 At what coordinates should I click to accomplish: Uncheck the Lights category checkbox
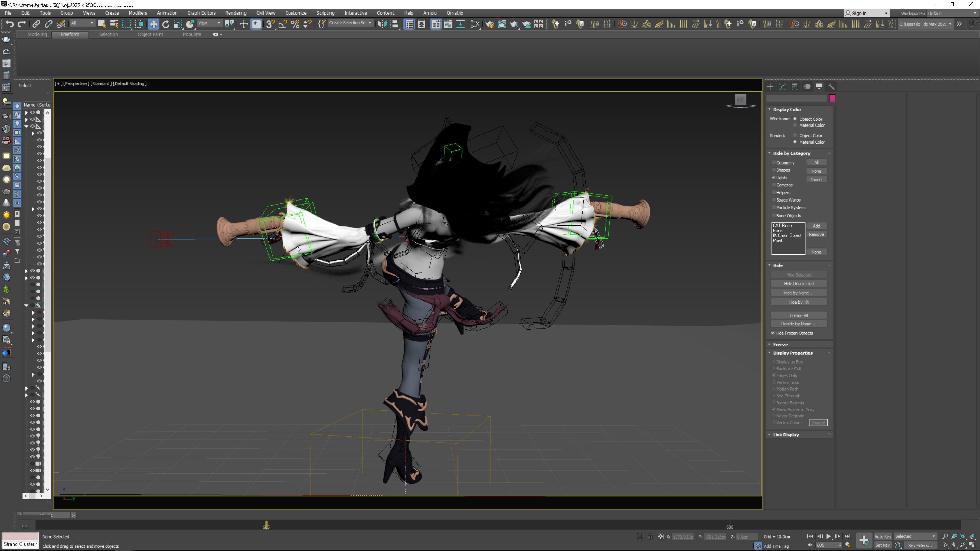[774, 178]
